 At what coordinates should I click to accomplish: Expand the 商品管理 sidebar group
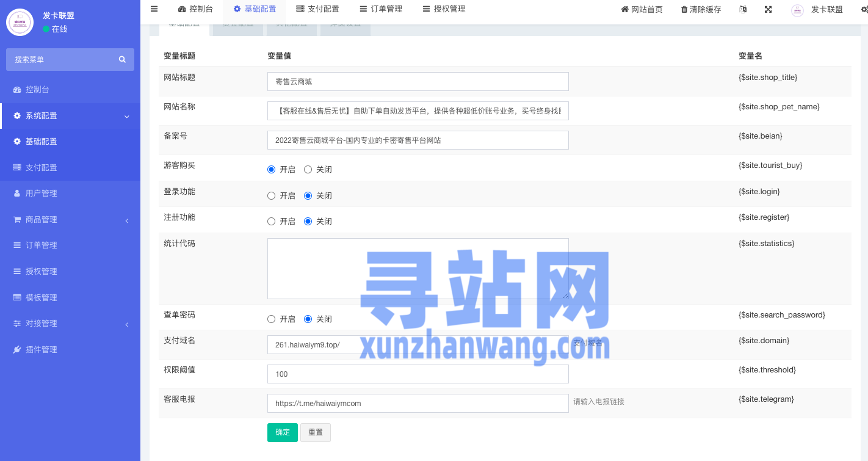[70, 220]
